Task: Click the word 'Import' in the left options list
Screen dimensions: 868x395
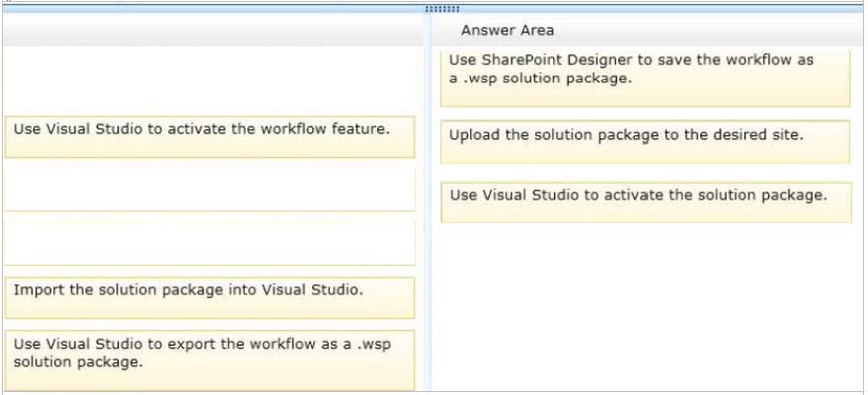Action: tap(35, 290)
